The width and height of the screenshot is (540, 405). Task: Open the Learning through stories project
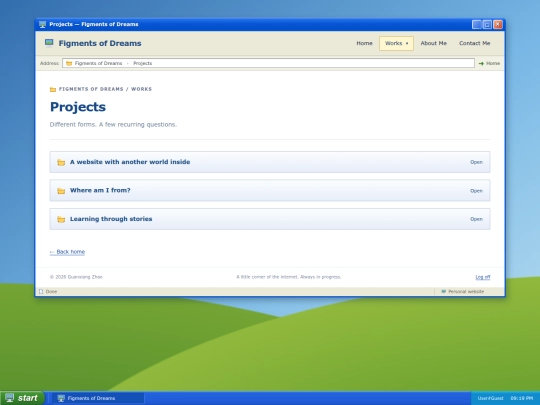[270, 219]
